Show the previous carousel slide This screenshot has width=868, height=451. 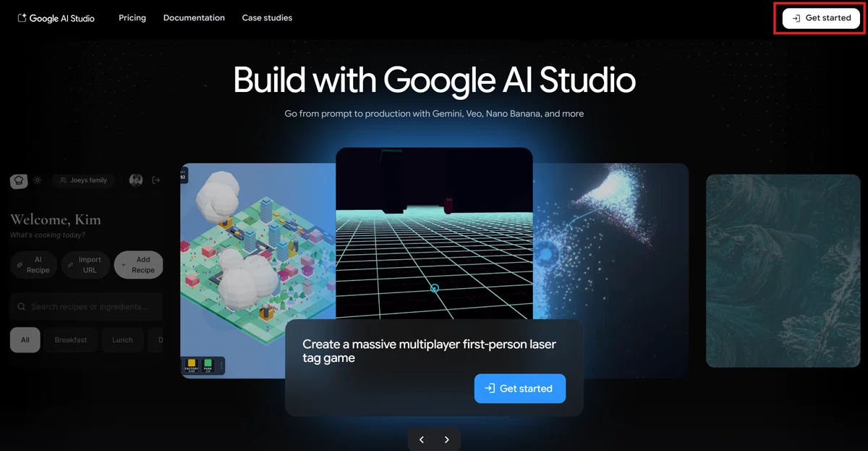tap(422, 439)
